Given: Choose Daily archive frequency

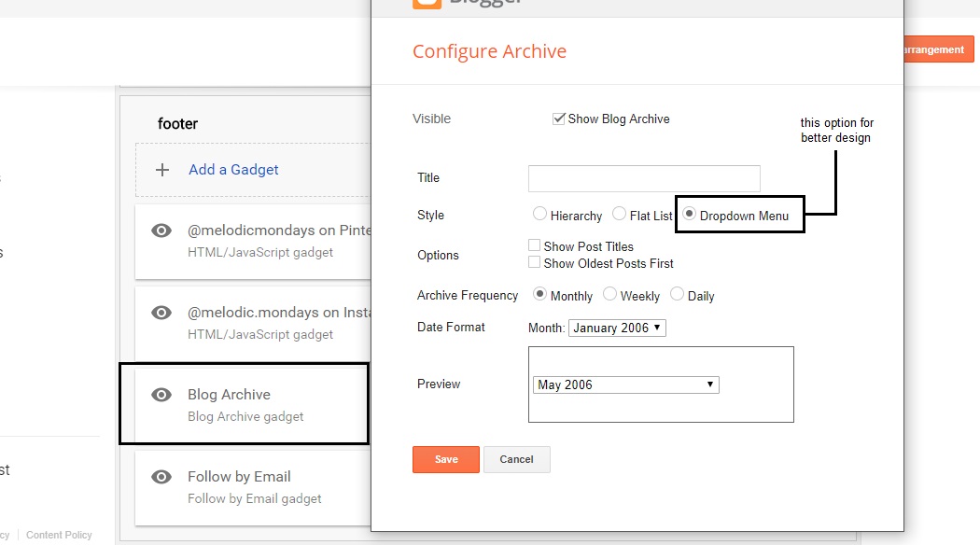Looking at the screenshot, I should 677,294.
